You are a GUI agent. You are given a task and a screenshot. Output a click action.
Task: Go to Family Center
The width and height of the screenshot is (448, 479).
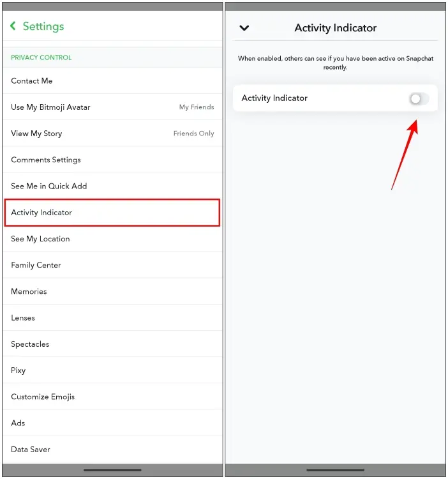[x=112, y=265]
